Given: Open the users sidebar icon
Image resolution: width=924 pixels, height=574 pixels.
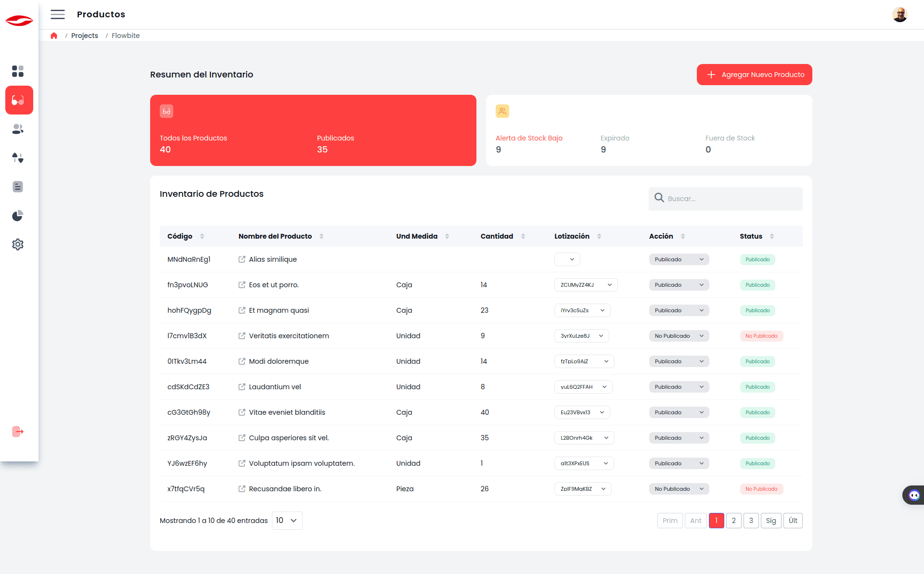Looking at the screenshot, I should coord(18,129).
